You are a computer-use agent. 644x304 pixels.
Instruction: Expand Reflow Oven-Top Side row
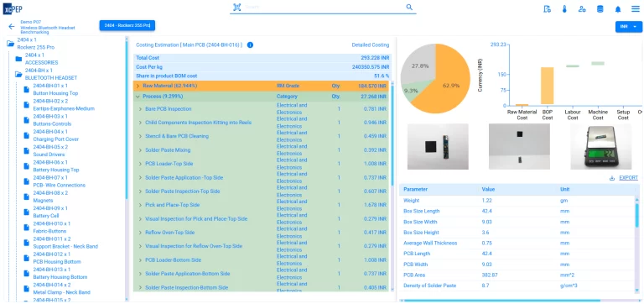tap(140, 233)
